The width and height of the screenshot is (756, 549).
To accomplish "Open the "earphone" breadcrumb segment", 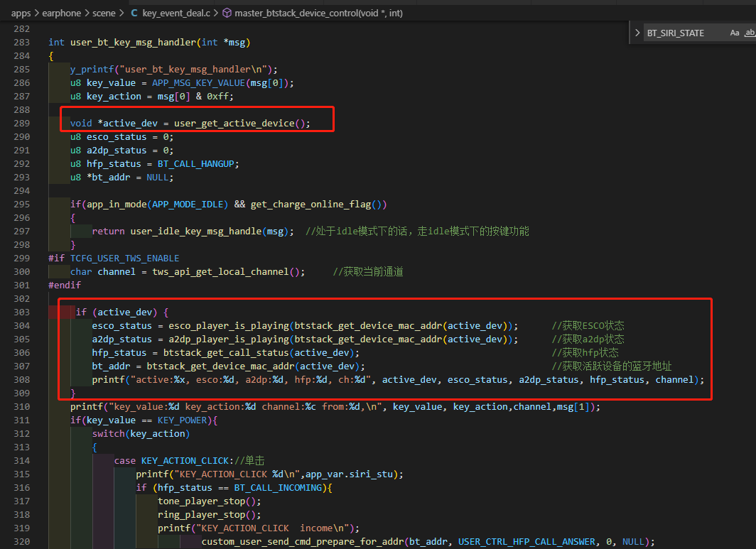I will (x=62, y=13).
